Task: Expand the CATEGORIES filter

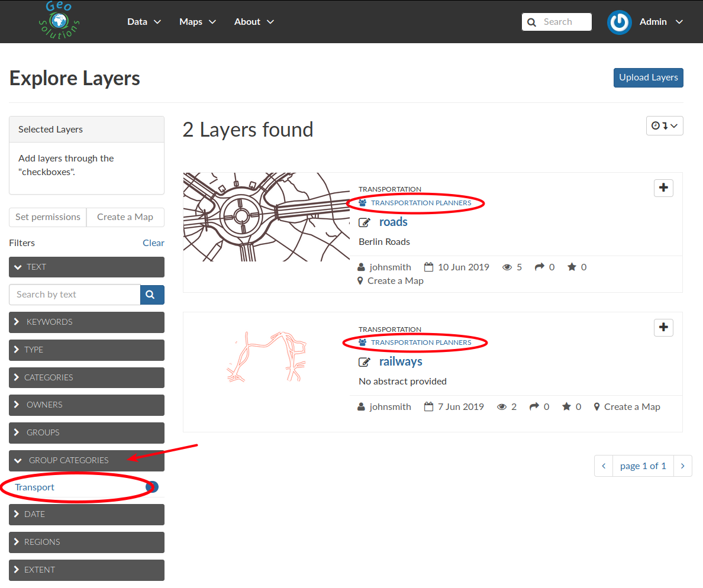Action: tap(86, 378)
